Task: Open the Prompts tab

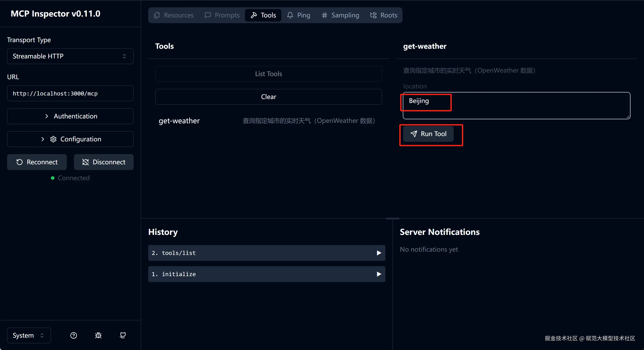Action: tap(222, 15)
